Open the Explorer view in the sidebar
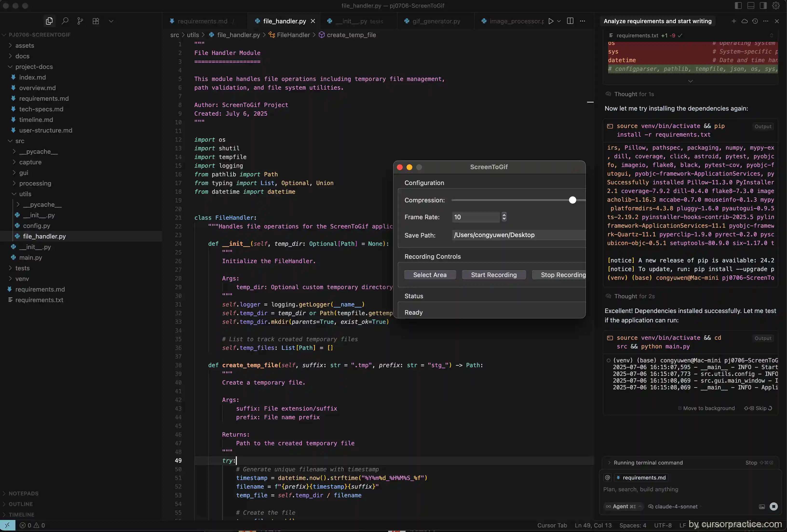787x532 pixels. (49, 21)
